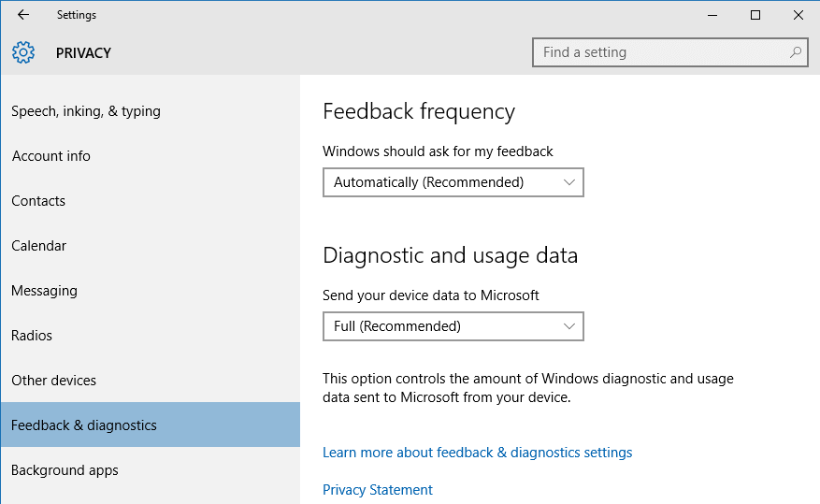Click the back arrow icon

coord(23,15)
